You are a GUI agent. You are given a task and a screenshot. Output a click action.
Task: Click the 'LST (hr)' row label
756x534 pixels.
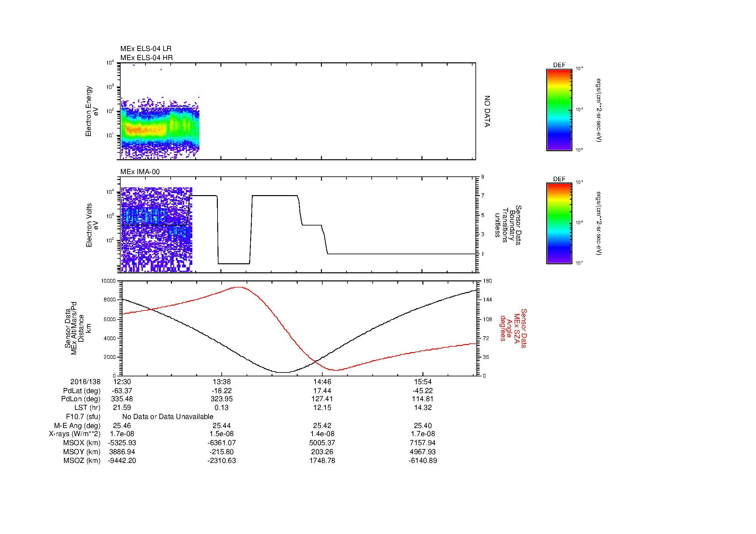pyautogui.click(x=87, y=408)
